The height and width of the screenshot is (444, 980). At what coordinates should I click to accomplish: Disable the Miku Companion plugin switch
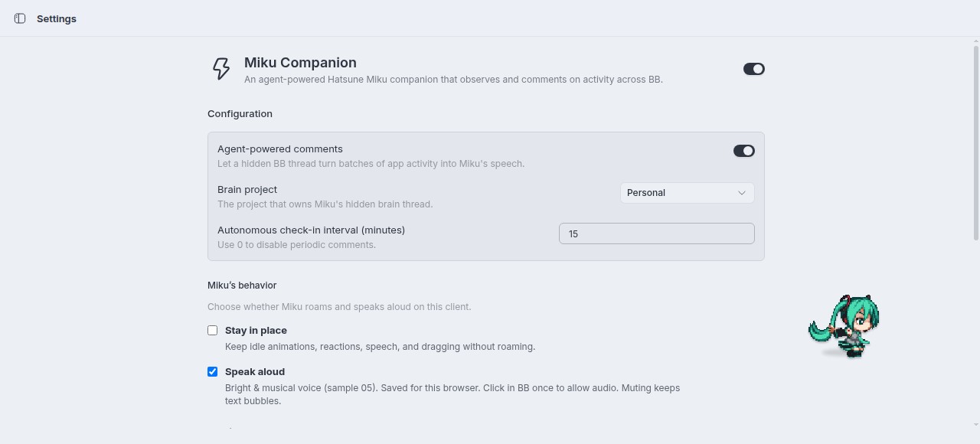754,69
